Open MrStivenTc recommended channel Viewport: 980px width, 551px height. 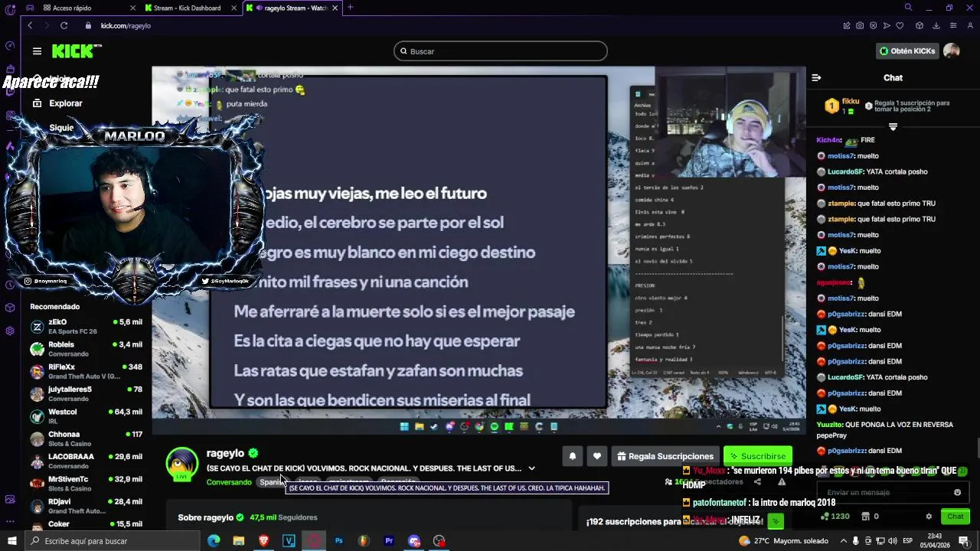87,484
